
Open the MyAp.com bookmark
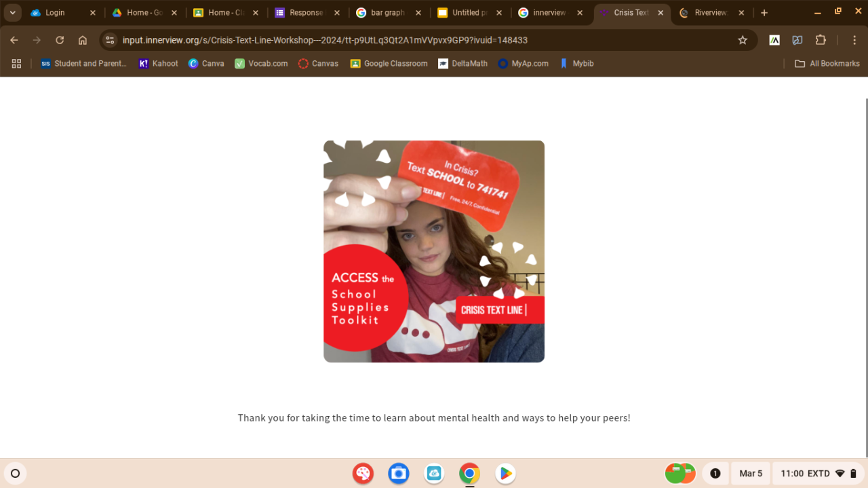pos(523,63)
